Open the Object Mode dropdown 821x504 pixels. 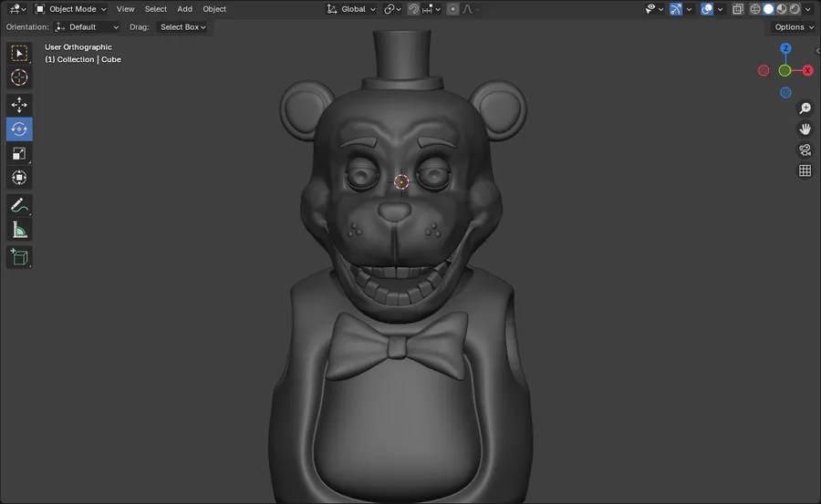pos(70,9)
